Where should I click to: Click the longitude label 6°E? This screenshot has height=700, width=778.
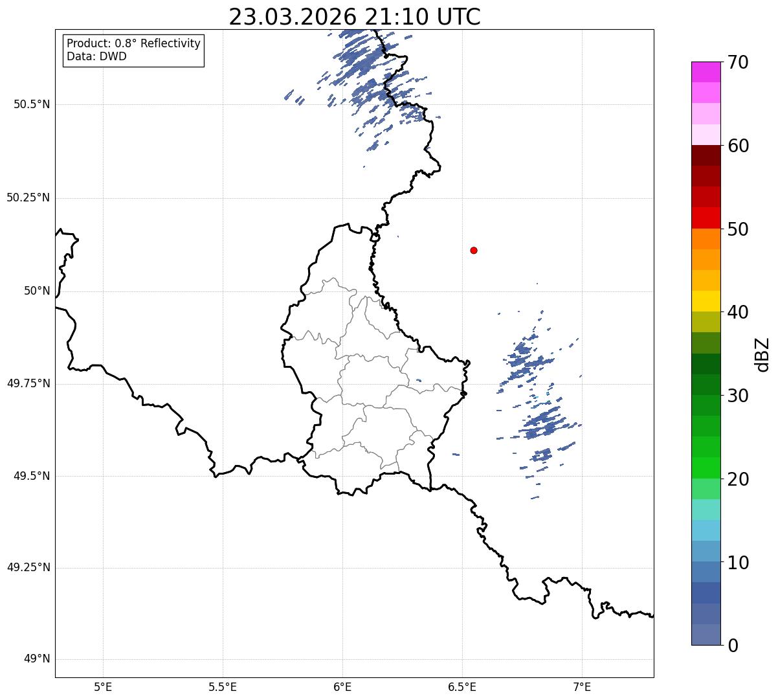coord(342,688)
